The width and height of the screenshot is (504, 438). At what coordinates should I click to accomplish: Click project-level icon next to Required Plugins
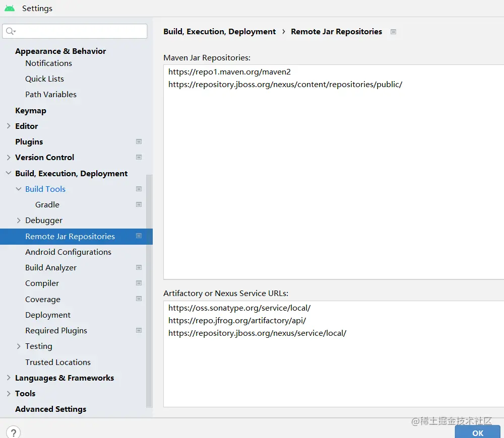[139, 330]
